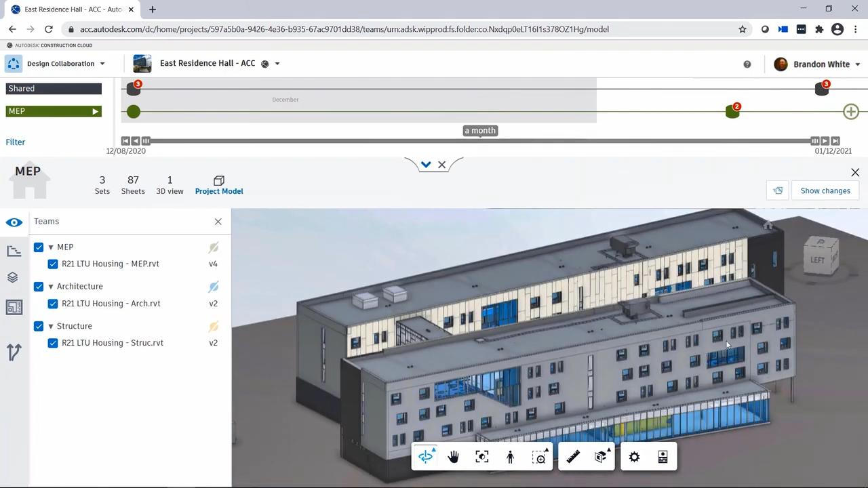The image size is (868, 488).
Task: Click the ViewCube LEFT face
Action: [818, 260]
